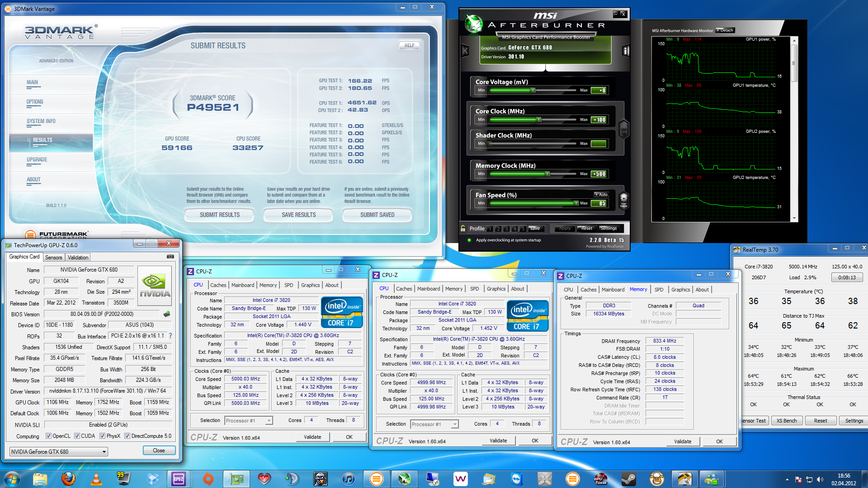Click SAVE RESULTS button in 3DMark
The height and width of the screenshot is (488, 868).
tap(298, 215)
